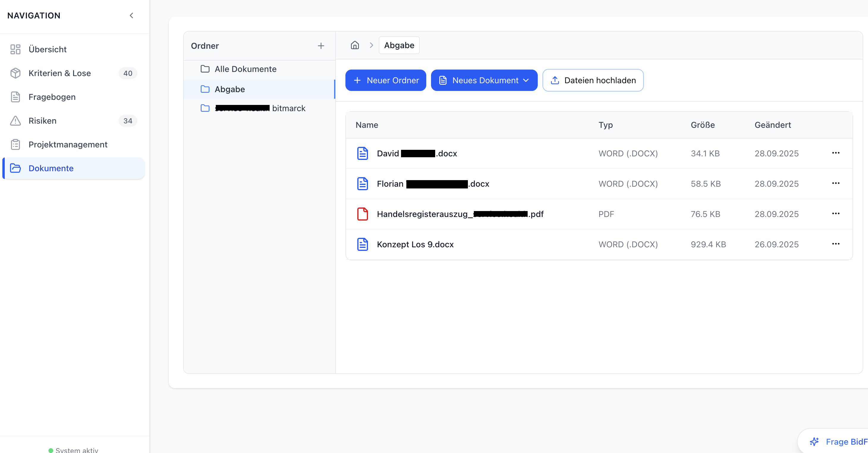Image resolution: width=868 pixels, height=453 pixels.
Task: Go to the home breadcrumb icon
Action: pyautogui.click(x=355, y=45)
